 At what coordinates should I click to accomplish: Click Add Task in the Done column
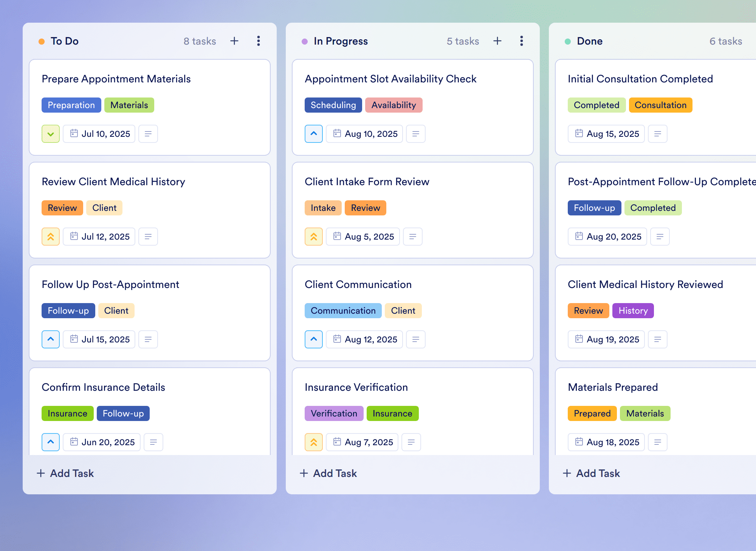click(591, 473)
